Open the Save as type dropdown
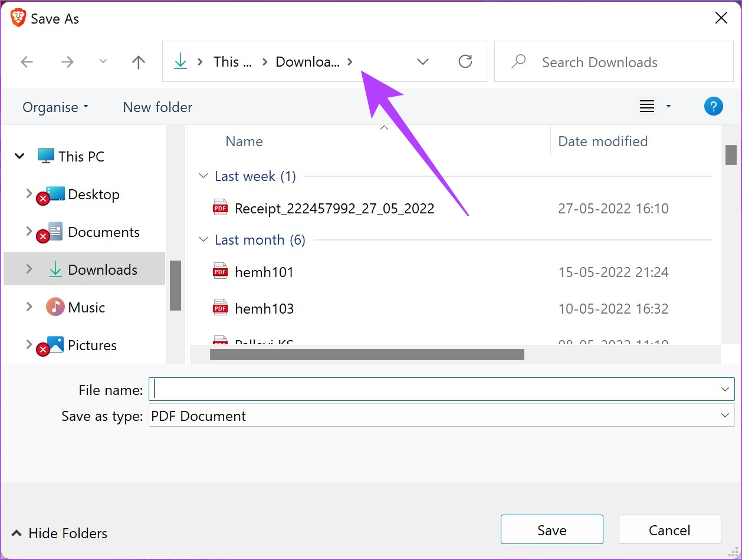 [725, 416]
